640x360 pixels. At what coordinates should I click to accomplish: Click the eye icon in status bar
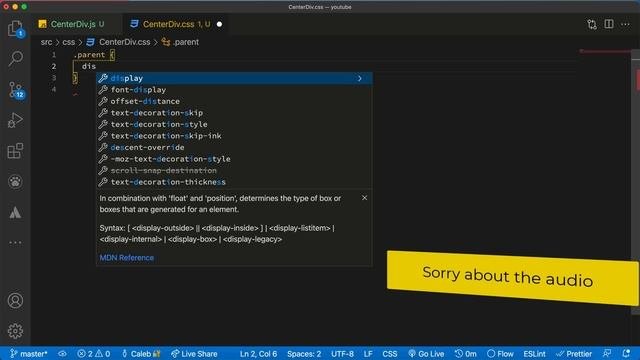click(x=62, y=354)
